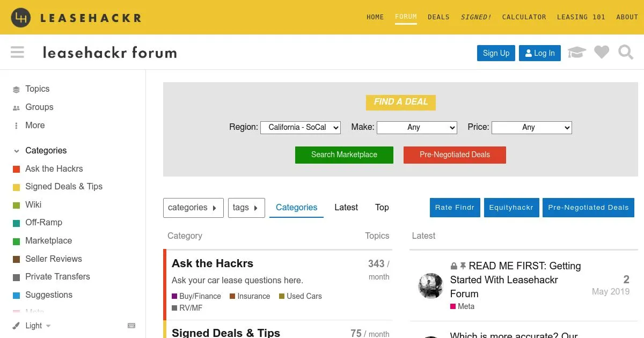644x338 pixels.
Task: Open the Signed Deals & Tips category heading
Action: point(226,333)
